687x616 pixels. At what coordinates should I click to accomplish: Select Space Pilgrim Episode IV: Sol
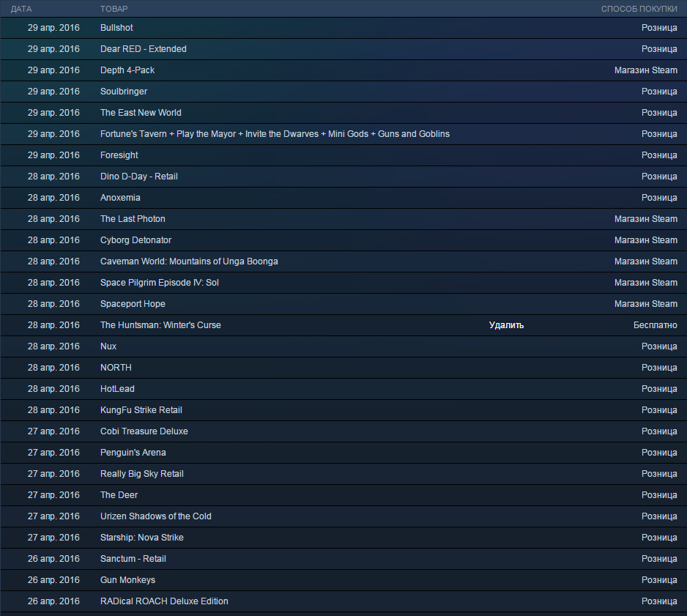click(x=160, y=283)
